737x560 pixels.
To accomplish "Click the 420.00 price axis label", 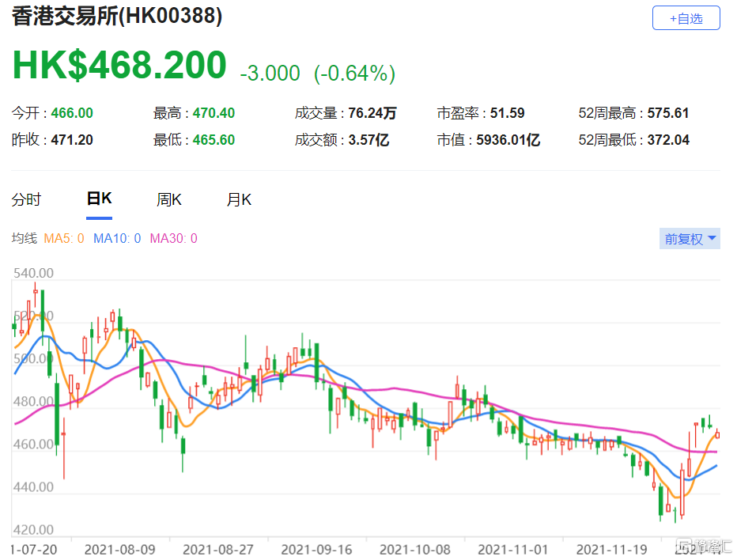I will pos(33,529).
